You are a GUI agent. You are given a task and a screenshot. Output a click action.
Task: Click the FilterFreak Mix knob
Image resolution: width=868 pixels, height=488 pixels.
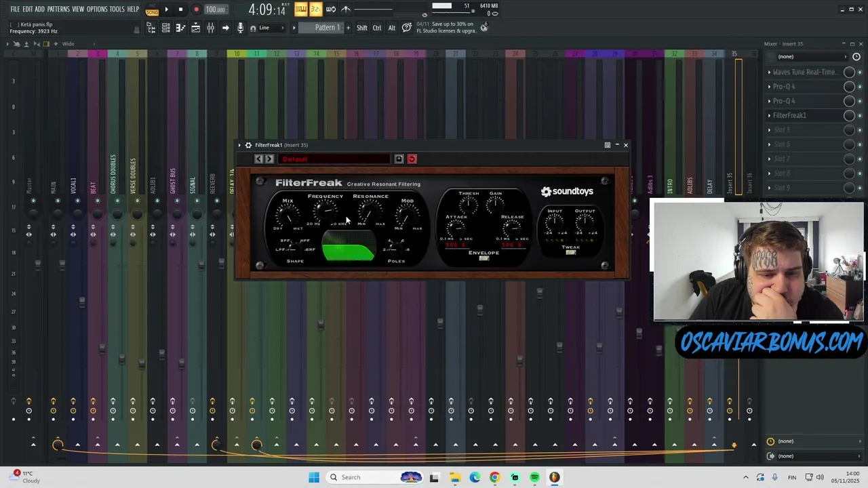(288, 216)
